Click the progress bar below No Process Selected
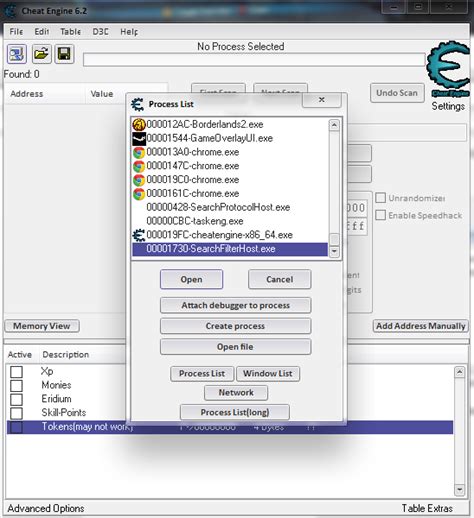Screen dimensions: 474x518 254,60
